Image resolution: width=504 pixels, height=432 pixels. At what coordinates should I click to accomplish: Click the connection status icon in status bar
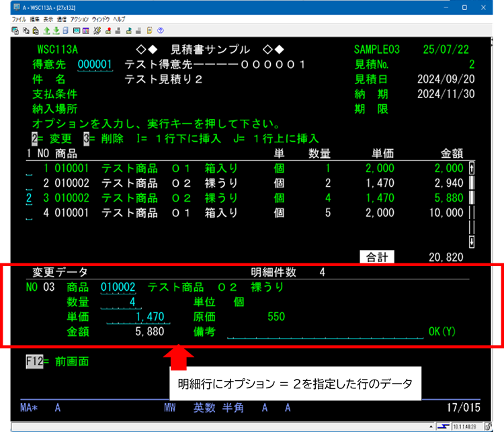coord(443,427)
